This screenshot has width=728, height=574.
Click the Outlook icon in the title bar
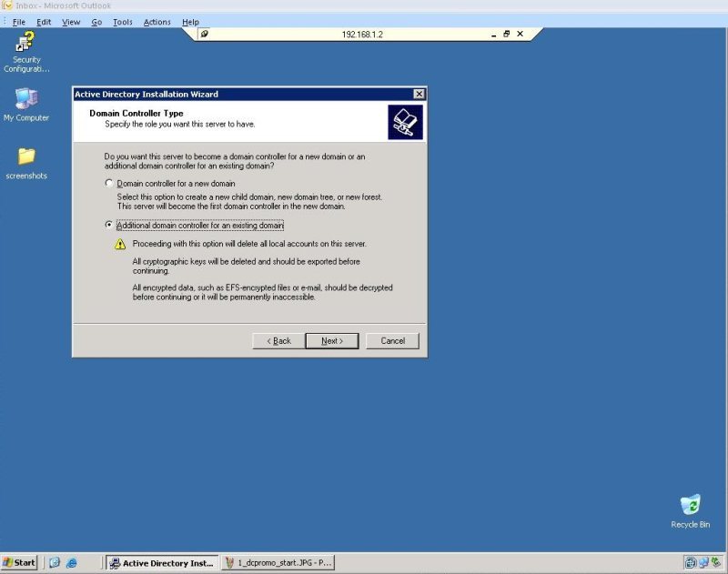(7, 5)
